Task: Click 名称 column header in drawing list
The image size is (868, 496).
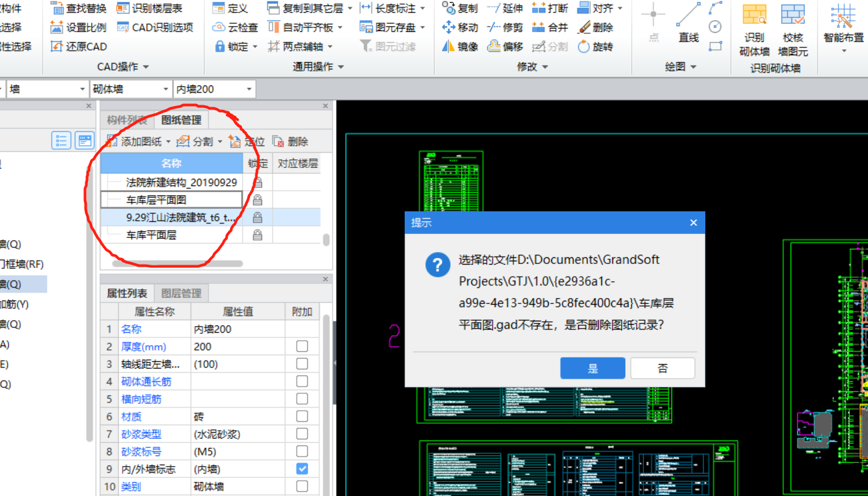Action: (x=172, y=163)
